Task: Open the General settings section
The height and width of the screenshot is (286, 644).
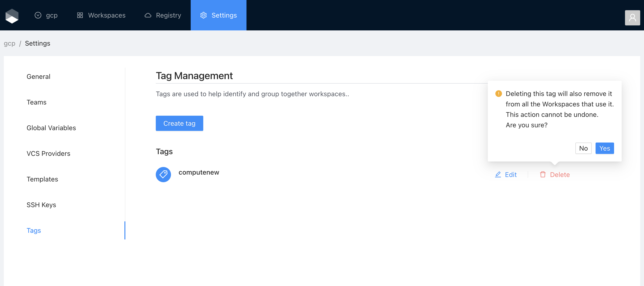Action: (x=38, y=76)
